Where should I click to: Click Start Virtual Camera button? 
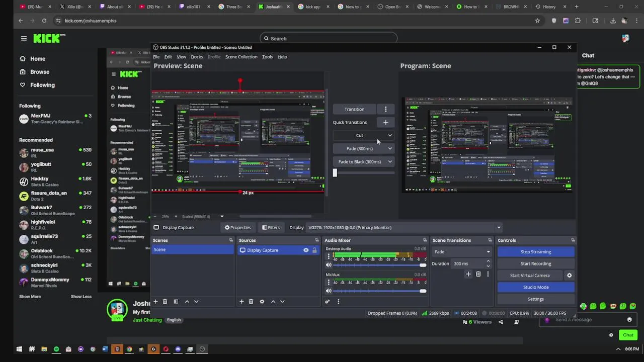click(530, 276)
